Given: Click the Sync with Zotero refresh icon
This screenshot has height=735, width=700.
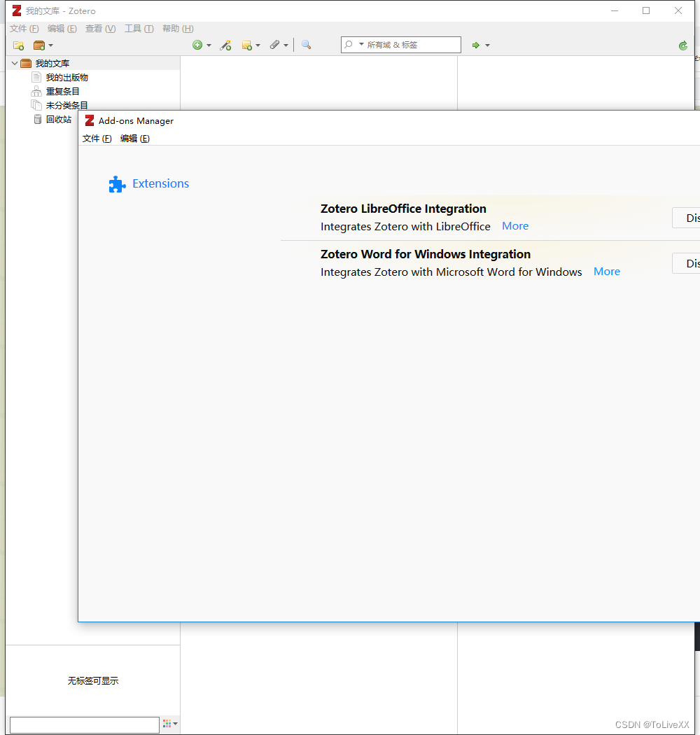Looking at the screenshot, I should [x=682, y=45].
